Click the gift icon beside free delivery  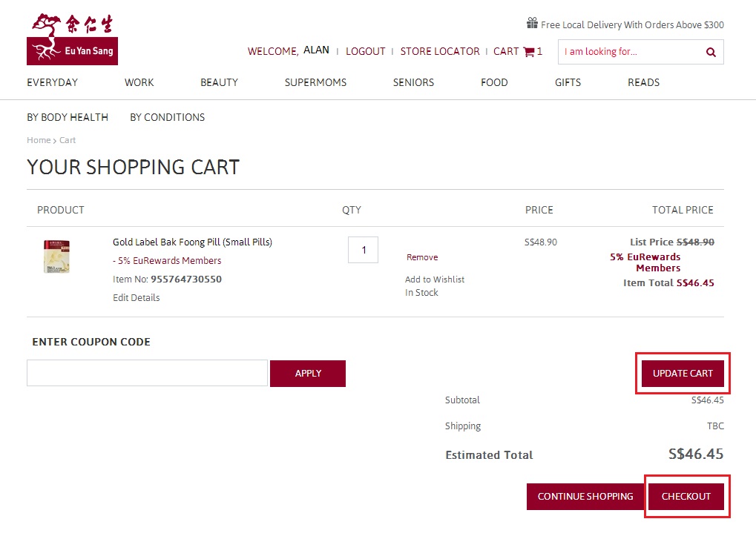coord(532,24)
